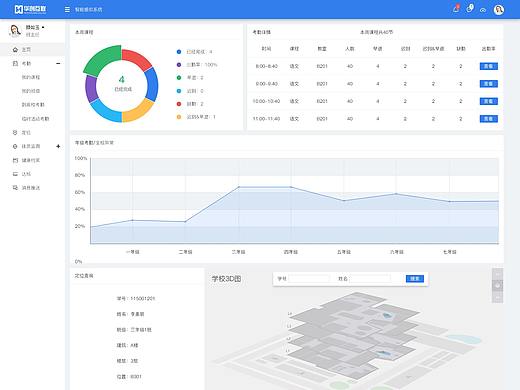Click the blue 搜索 search button
The width and height of the screenshot is (520, 390).
pyautogui.click(x=415, y=279)
